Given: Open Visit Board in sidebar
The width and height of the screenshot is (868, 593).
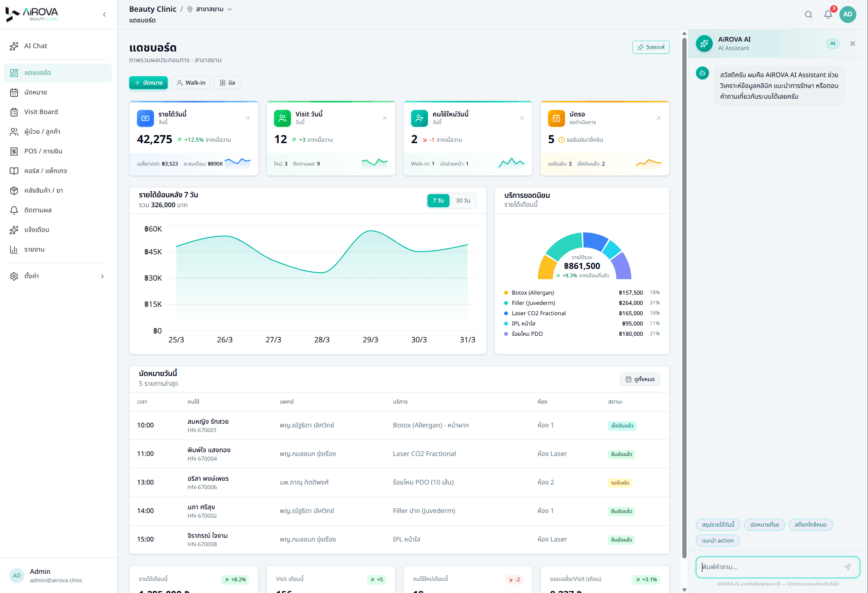Looking at the screenshot, I should tap(58, 112).
